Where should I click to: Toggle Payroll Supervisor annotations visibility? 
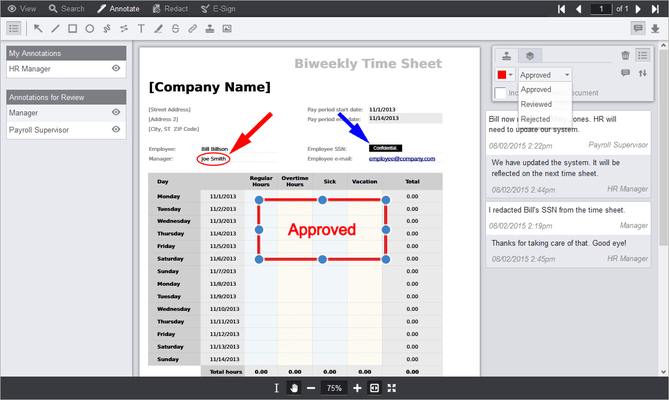tap(116, 129)
